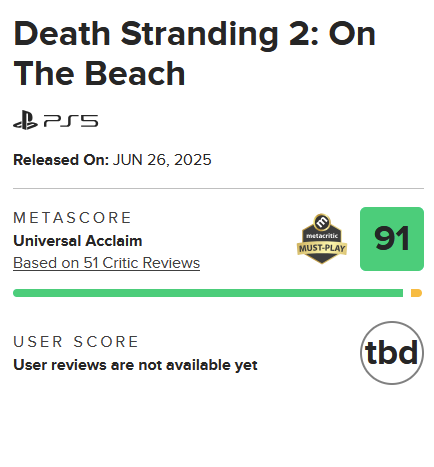This screenshot has width=434, height=467.
Task: Click the green positive reviews bar segment
Action: point(208,293)
